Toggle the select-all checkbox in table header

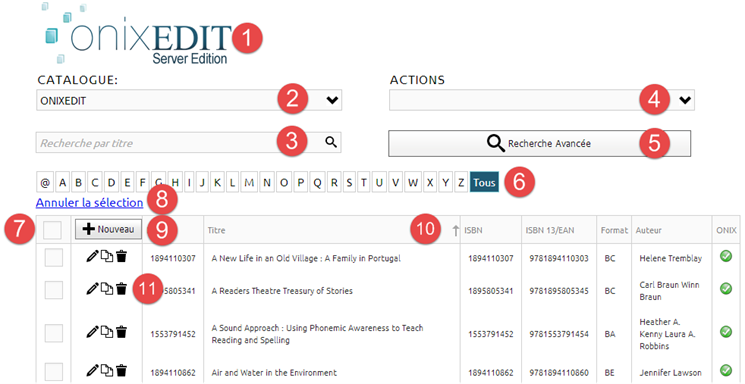pyautogui.click(x=52, y=230)
